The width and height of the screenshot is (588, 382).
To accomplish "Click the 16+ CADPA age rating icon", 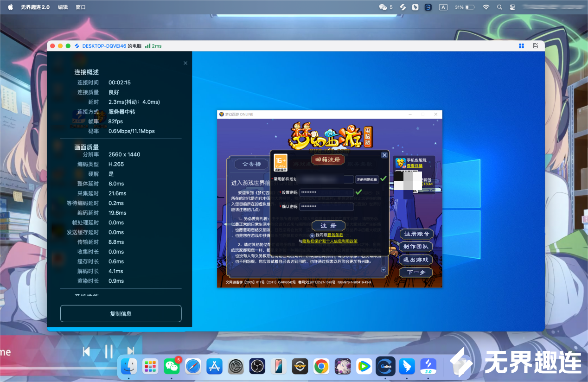I will [281, 162].
